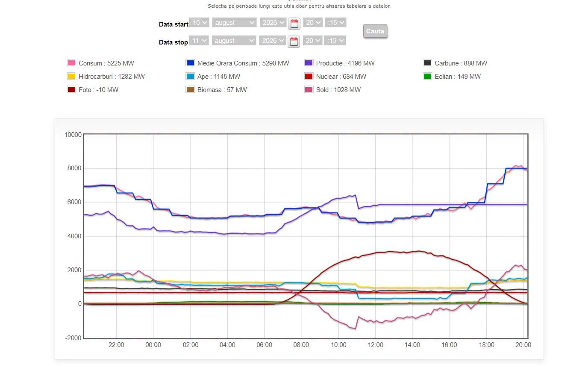Click the 06:00 x-axis time label

pos(265,345)
